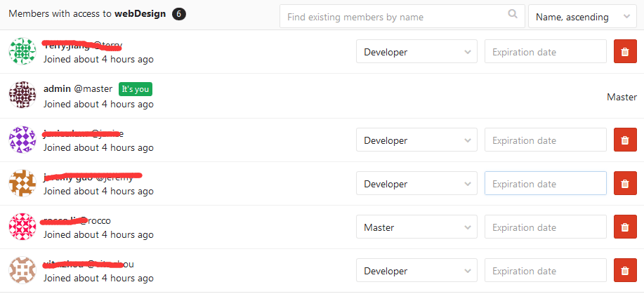Expand Developer dropdown for purple avatar member
Viewport: 644px width, 294px height.
[x=416, y=140]
